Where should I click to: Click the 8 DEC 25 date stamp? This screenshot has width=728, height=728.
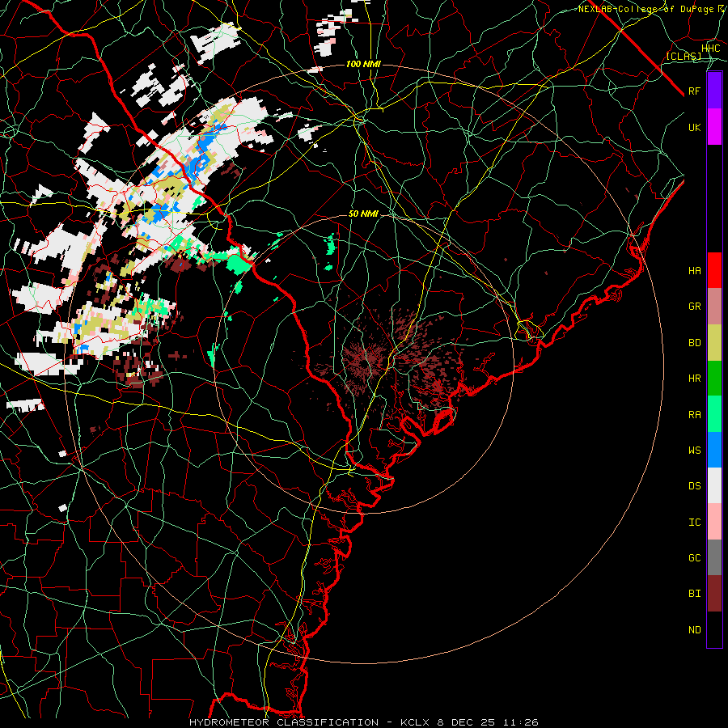pyautogui.click(x=466, y=722)
